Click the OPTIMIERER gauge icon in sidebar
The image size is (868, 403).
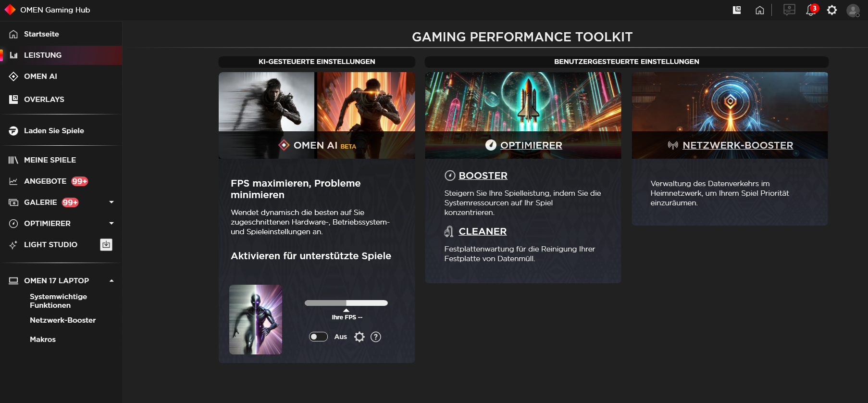coord(13,224)
